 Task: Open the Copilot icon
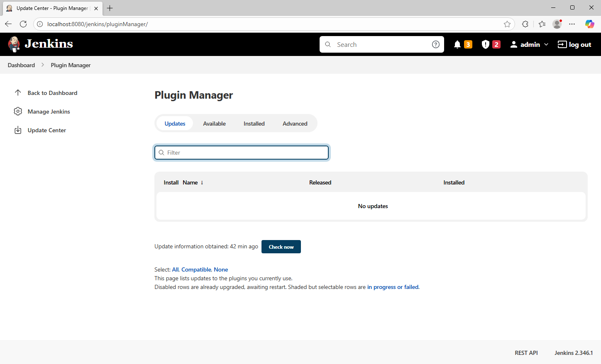pos(589,24)
